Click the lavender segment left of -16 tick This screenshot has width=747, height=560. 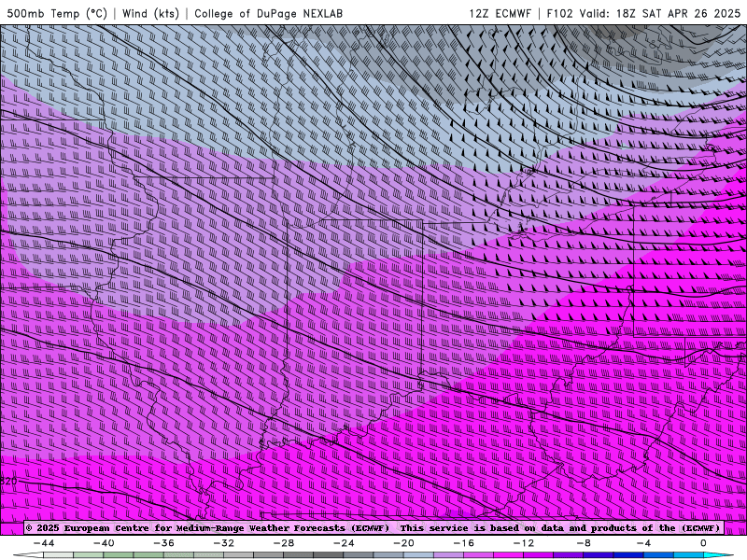point(448,555)
